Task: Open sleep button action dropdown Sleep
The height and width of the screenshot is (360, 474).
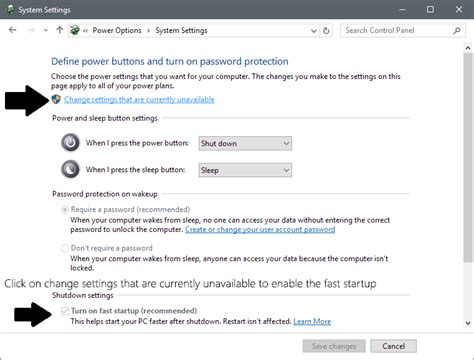Action: 245,170
